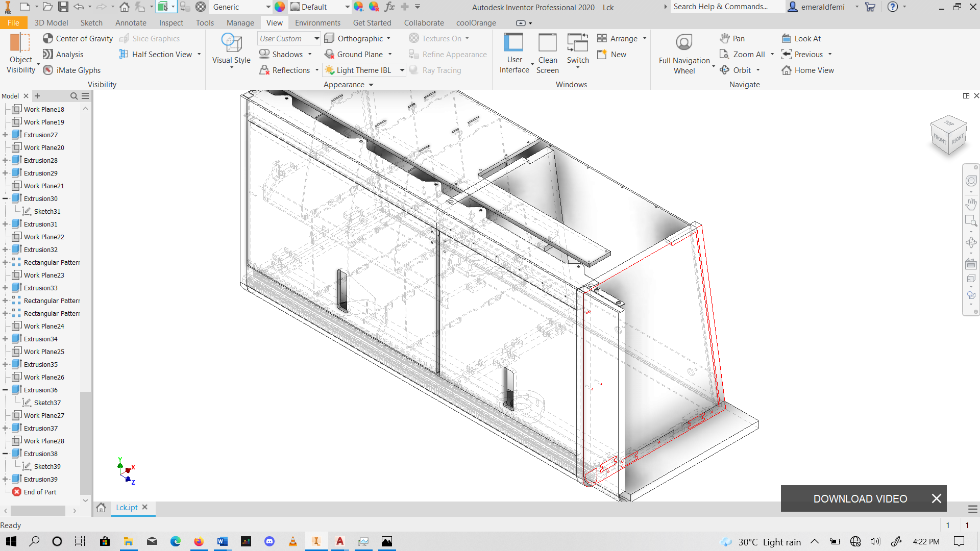Click the ViewCube in the viewport
Viewport: 980px width, 551px height.
(x=949, y=135)
